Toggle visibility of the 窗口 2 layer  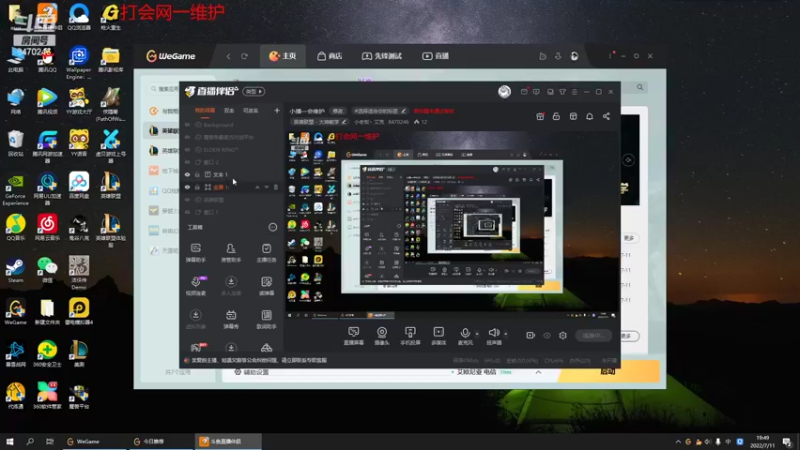(x=187, y=162)
